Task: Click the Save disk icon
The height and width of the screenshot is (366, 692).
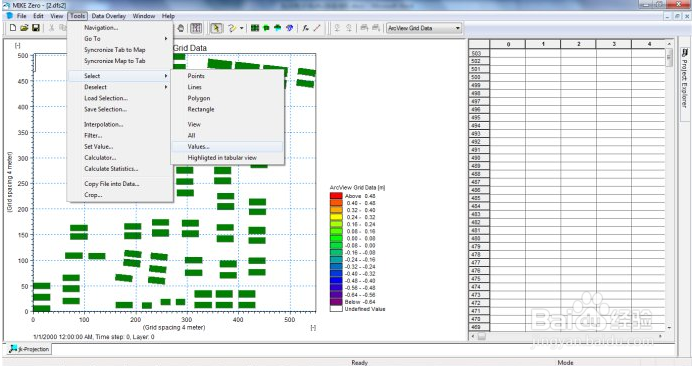Action: click(36, 28)
